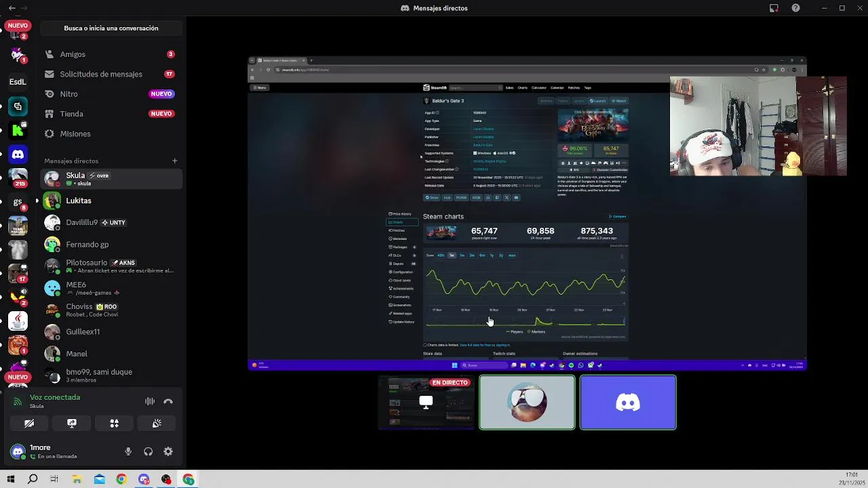
Task: Select the 48h zoom range in chart
Action: [441, 256]
